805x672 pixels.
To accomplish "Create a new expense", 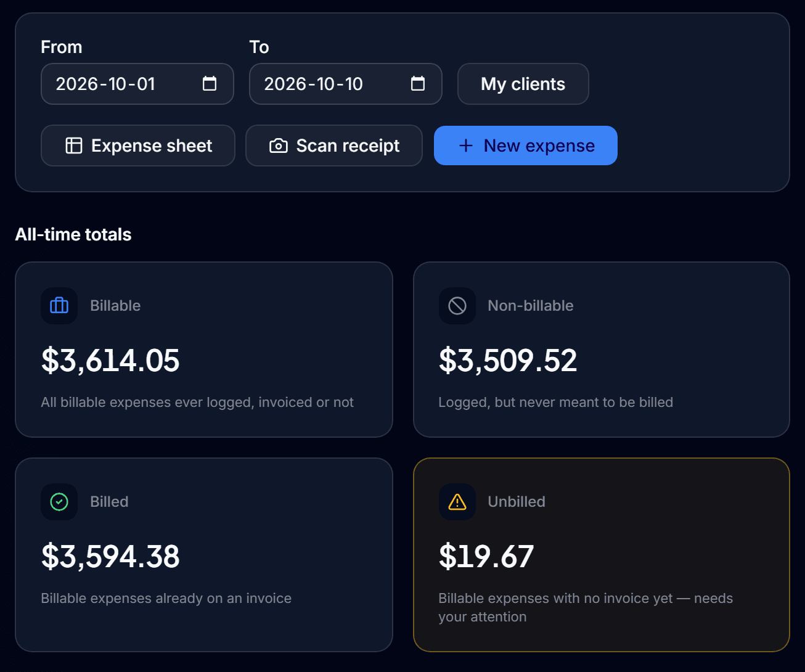I will 526,145.
